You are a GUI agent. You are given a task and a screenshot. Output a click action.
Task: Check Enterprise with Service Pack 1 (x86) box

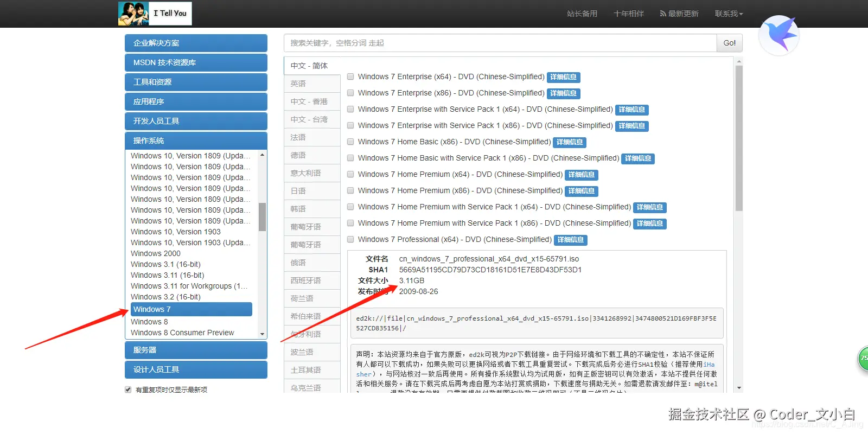click(x=350, y=126)
